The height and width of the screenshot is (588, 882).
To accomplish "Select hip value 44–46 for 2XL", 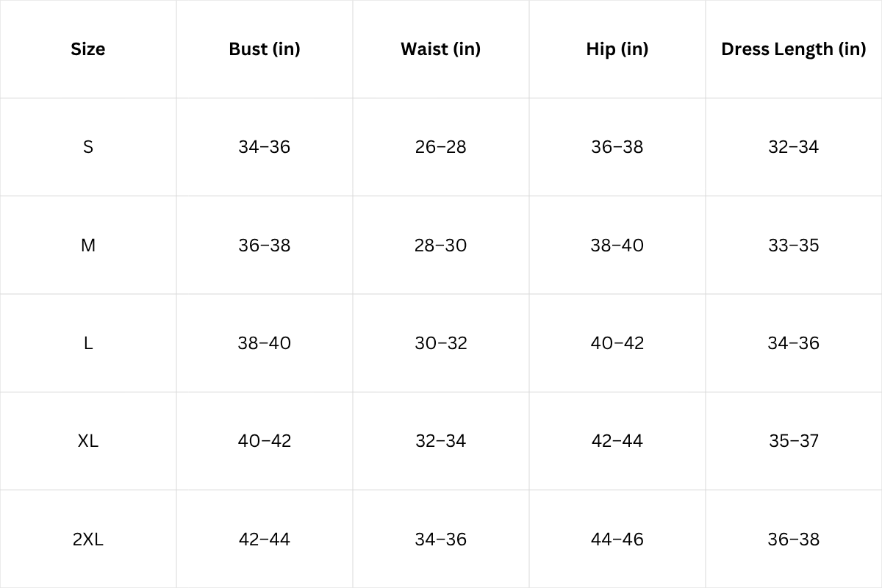I will click(617, 539).
